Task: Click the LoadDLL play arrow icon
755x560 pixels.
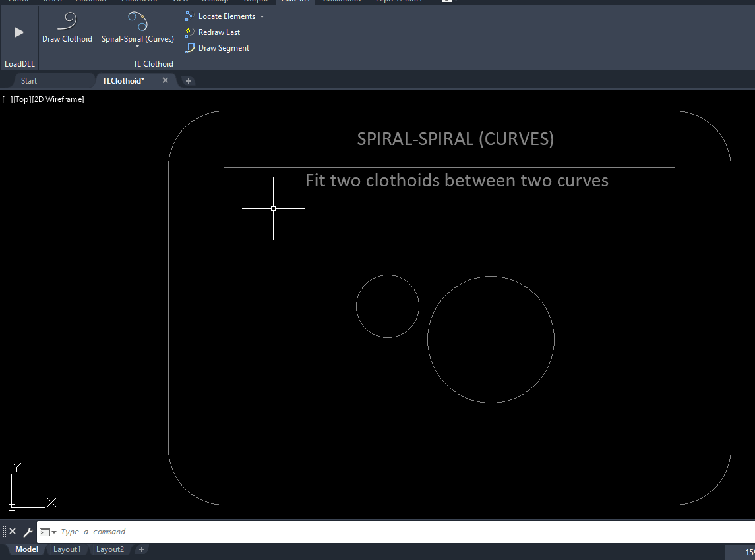Action: tap(18, 32)
